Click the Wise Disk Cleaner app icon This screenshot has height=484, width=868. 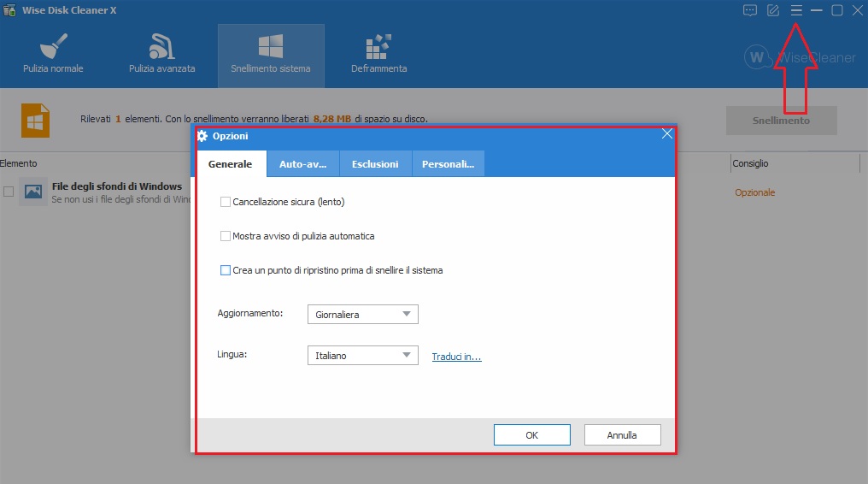9,10
